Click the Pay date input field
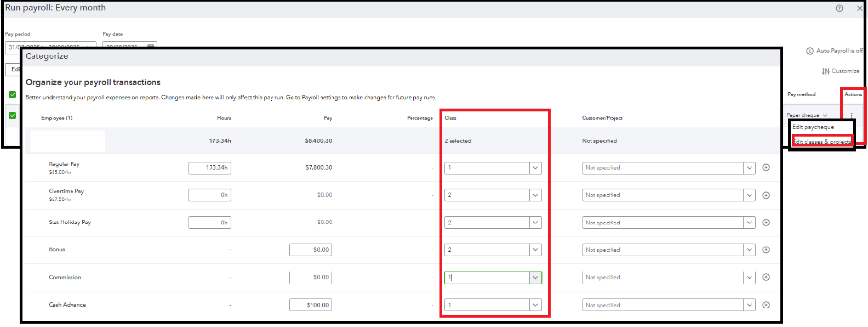The height and width of the screenshot is (327, 868). [x=130, y=46]
